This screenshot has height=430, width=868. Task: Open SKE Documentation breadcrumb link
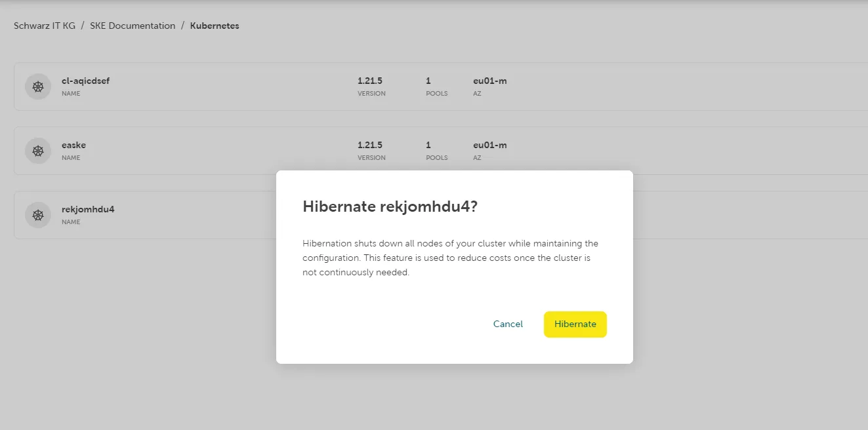133,26
